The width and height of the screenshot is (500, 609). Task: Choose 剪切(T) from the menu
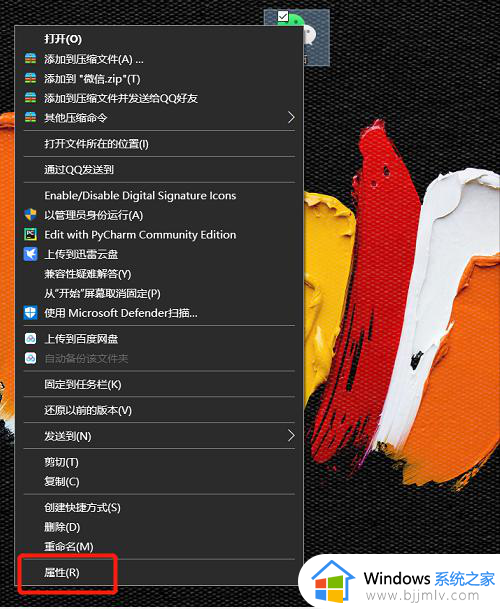(x=159, y=462)
